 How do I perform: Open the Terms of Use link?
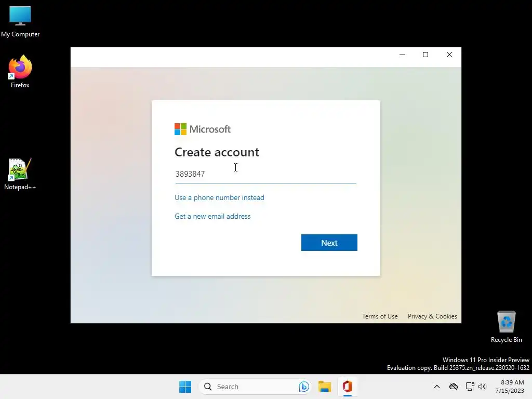click(380, 316)
